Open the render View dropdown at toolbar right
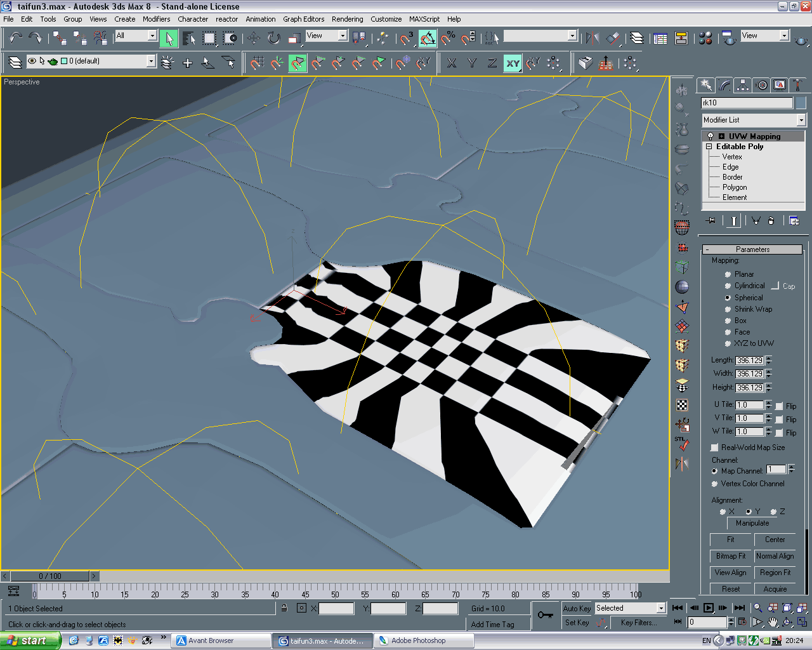Screen dimensions: 812x650 (764, 36)
